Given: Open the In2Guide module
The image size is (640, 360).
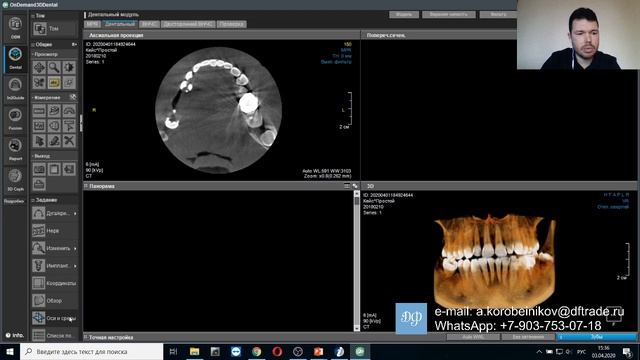Looking at the screenshot, I should pos(15,88).
